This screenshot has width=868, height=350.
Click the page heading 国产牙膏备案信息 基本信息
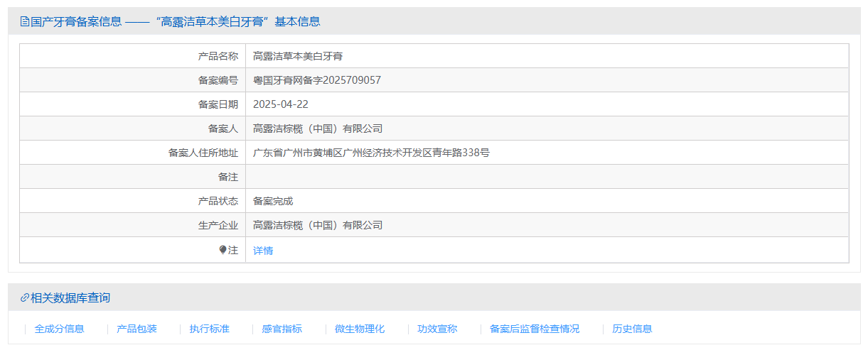pyautogui.click(x=176, y=21)
